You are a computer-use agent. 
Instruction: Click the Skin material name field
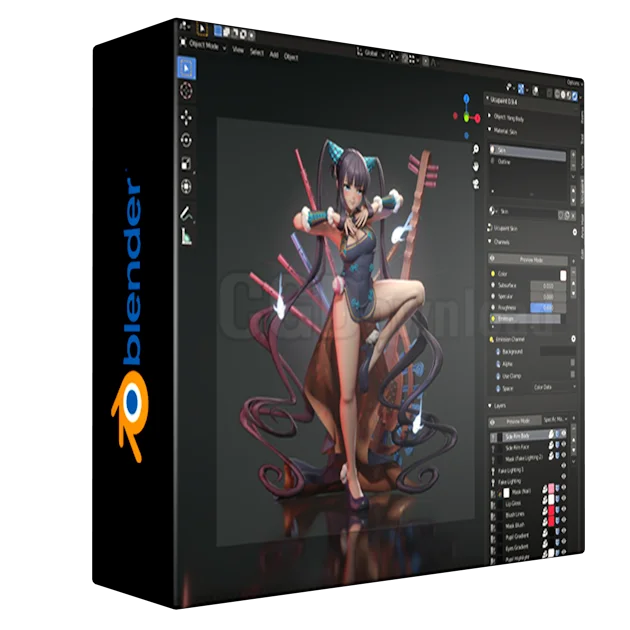tap(528, 213)
